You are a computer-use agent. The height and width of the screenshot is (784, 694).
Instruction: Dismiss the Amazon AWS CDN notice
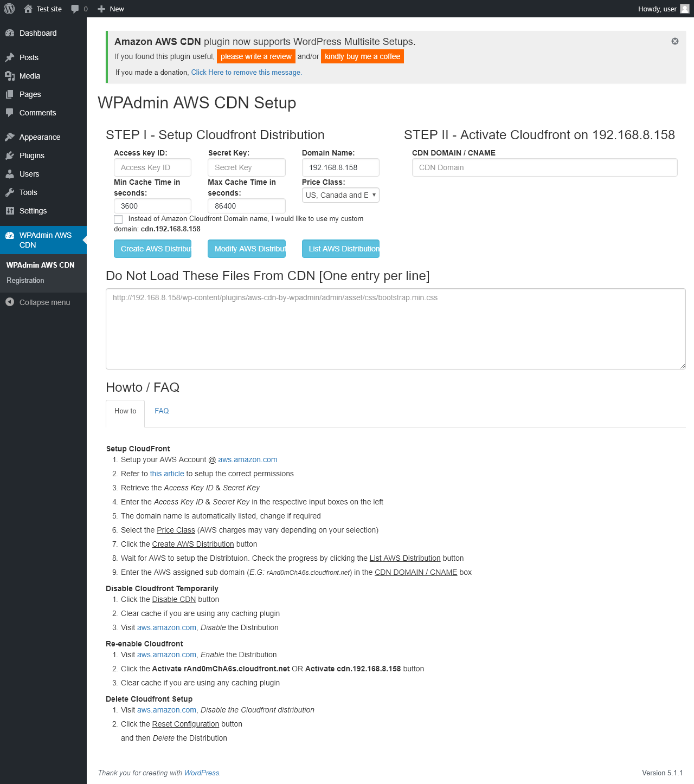pyautogui.click(x=675, y=41)
